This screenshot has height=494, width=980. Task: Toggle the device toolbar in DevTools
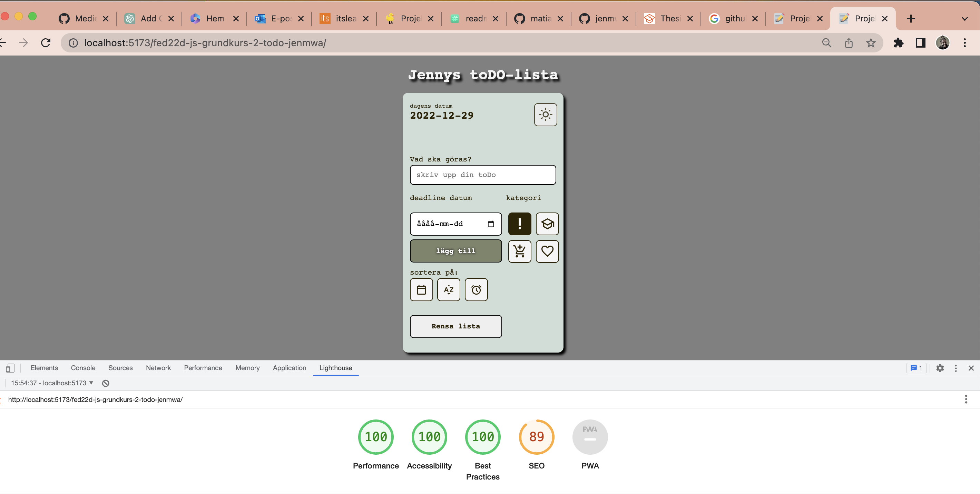click(10, 368)
